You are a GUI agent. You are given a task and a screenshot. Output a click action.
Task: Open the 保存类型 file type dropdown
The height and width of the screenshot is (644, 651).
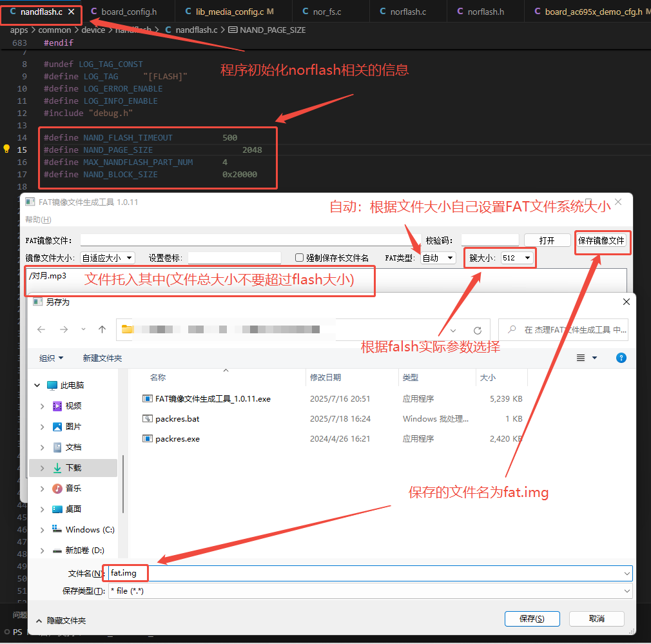tap(370, 591)
